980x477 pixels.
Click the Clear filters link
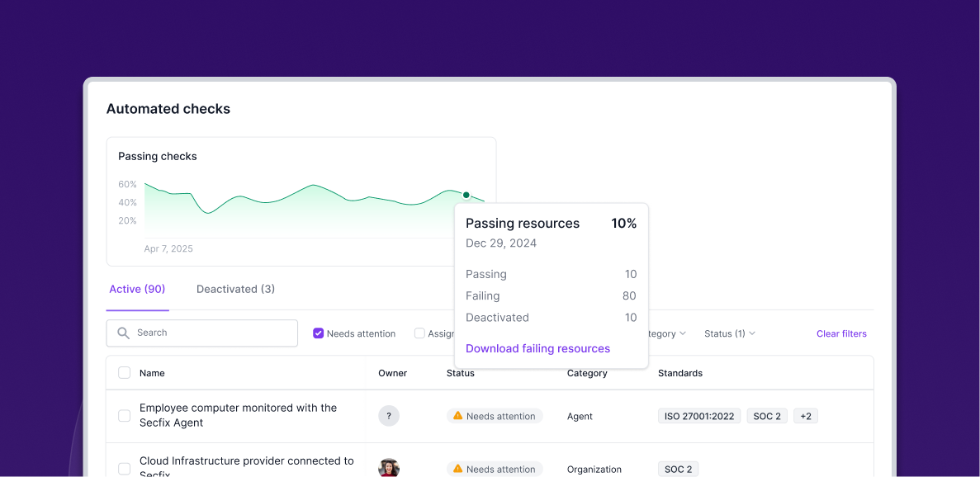coord(841,333)
